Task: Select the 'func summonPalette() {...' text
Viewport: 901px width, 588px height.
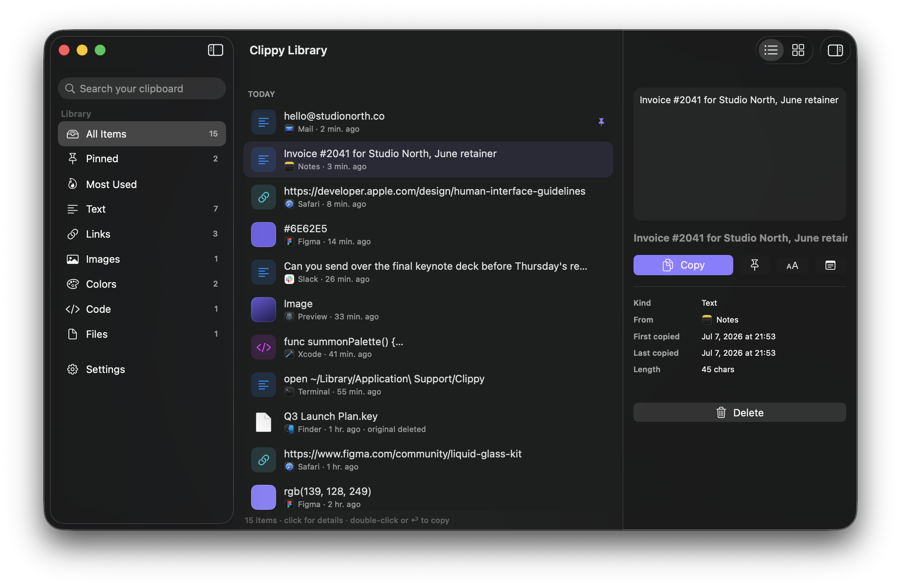Action: (343, 342)
